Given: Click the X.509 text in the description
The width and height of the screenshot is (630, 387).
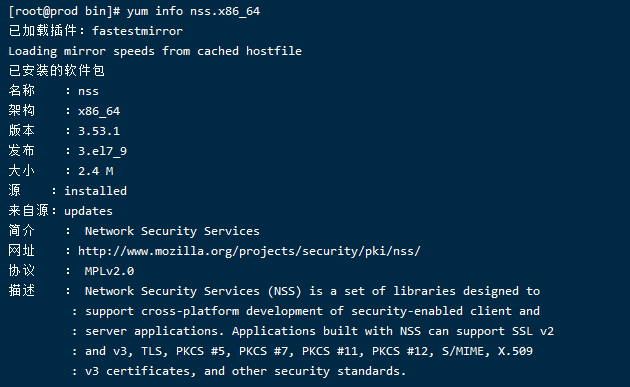Looking at the screenshot, I should tap(515, 351).
